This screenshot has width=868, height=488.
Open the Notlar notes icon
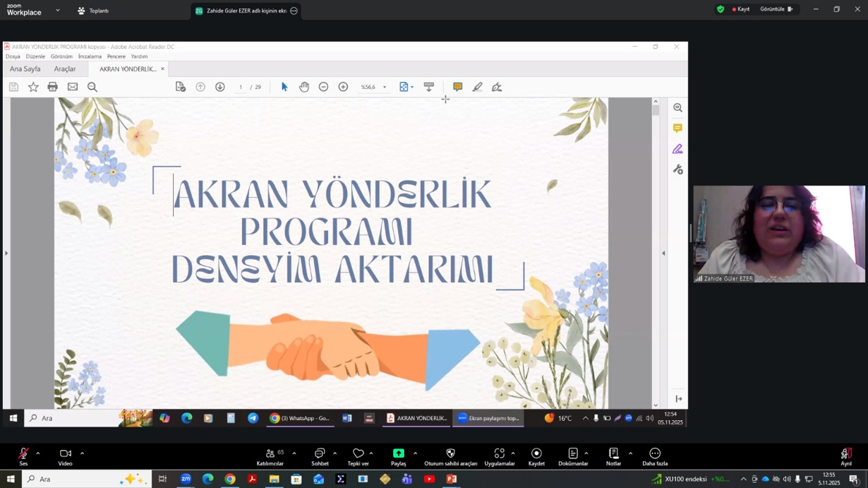(613, 456)
